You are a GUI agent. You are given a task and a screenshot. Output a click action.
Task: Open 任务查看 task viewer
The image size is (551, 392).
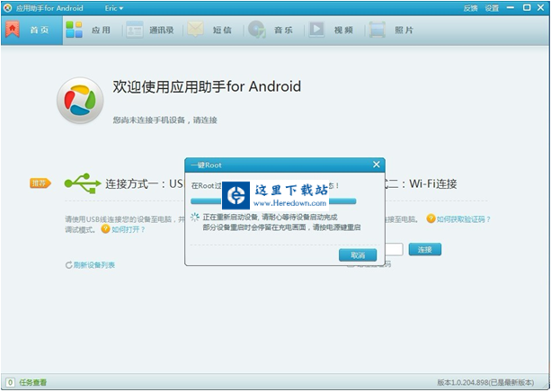[32, 382]
